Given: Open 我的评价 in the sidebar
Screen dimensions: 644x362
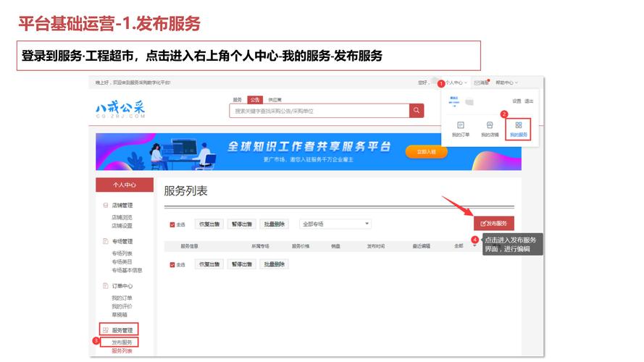Looking at the screenshot, I should coord(122,306).
